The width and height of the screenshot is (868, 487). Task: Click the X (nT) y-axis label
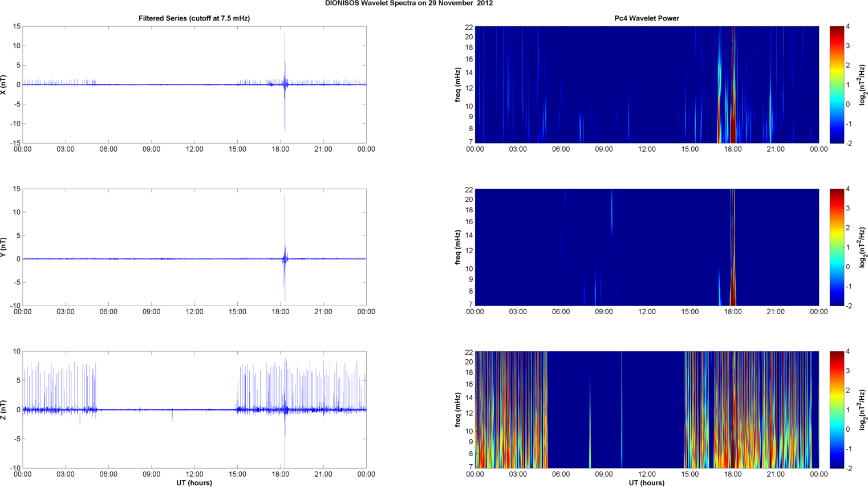[4, 85]
